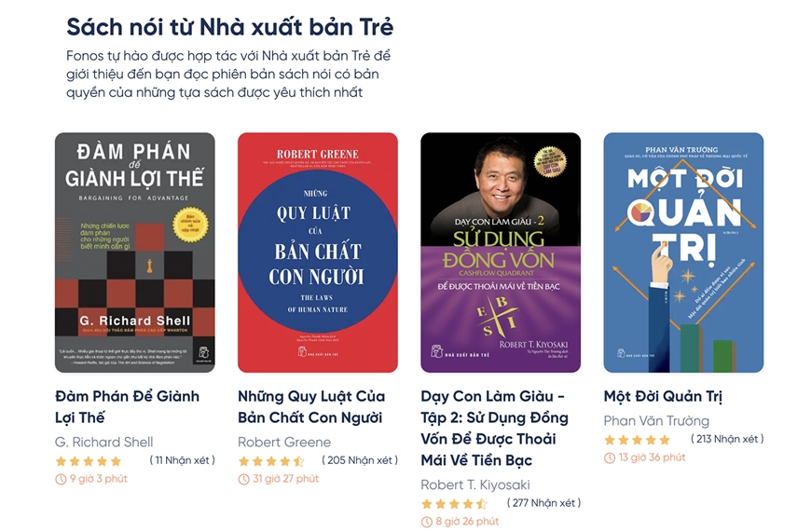Click the clock icon beside 8 giờ 26 phút

[x=427, y=522]
